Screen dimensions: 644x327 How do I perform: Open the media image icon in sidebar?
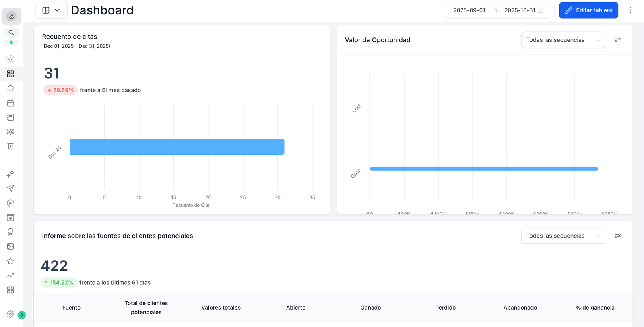(x=10, y=246)
